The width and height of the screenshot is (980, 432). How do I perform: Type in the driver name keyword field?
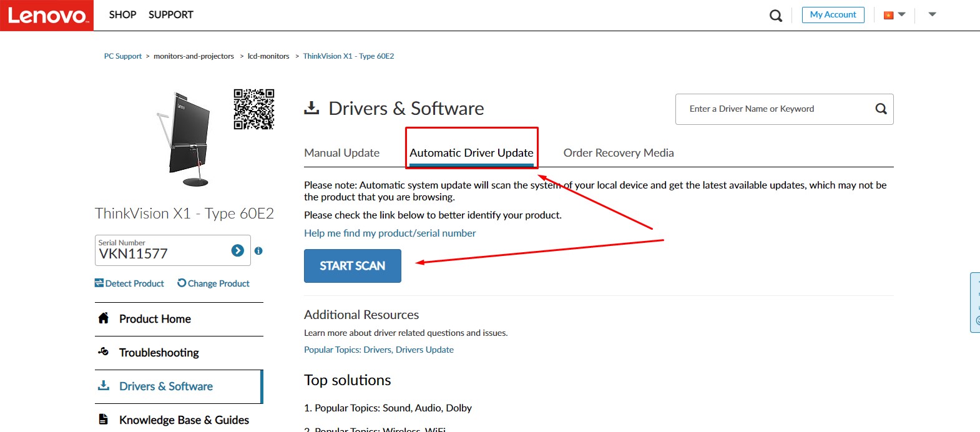(774, 109)
